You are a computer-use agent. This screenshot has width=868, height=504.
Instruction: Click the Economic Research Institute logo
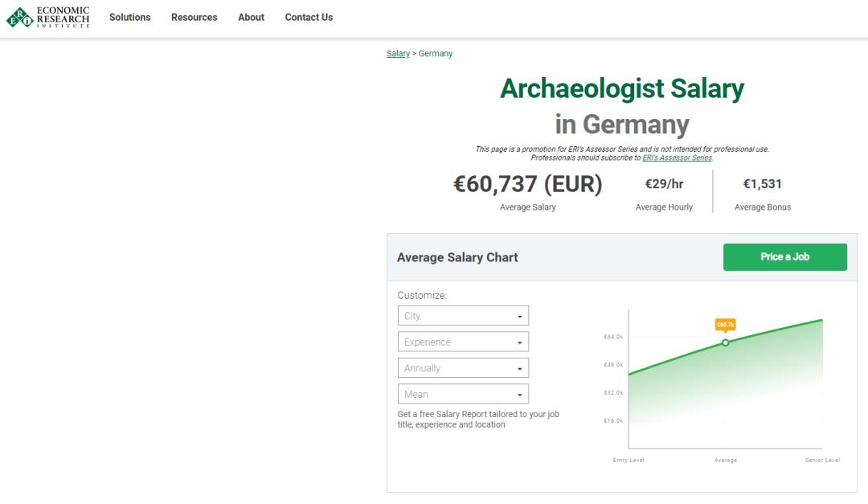pyautogui.click(x=48, y=17)
